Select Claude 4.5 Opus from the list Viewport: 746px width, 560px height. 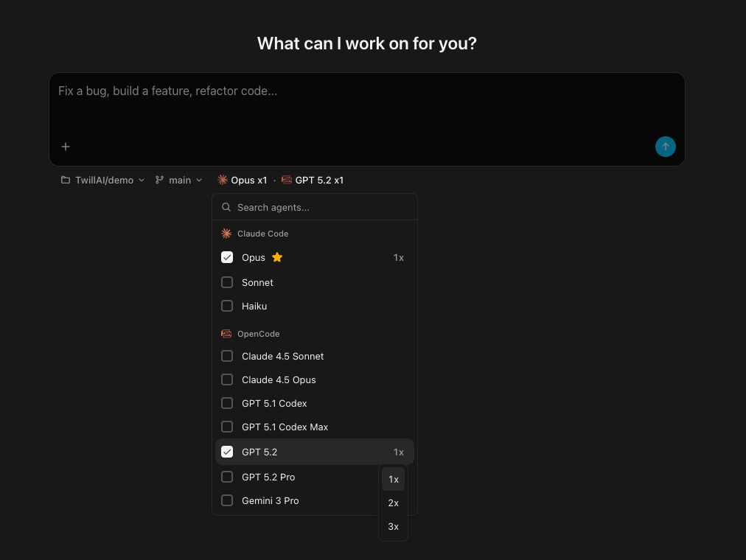279,379
